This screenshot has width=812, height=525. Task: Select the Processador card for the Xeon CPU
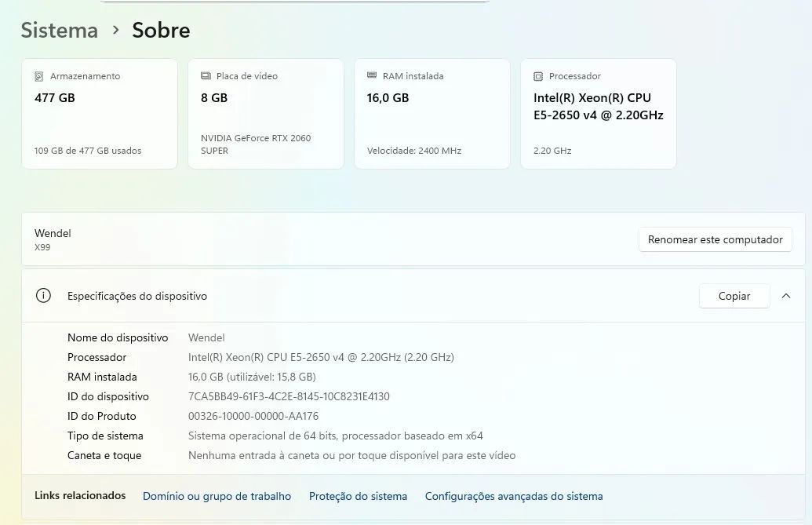pos(598,114)
